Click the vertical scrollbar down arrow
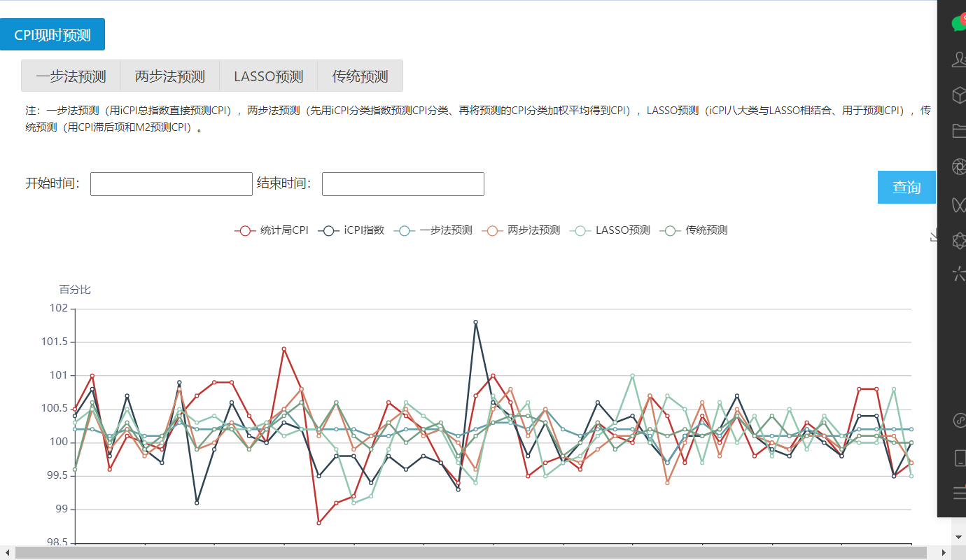Image resolution: width=966 pixels, height=560 pixels. 958,537
